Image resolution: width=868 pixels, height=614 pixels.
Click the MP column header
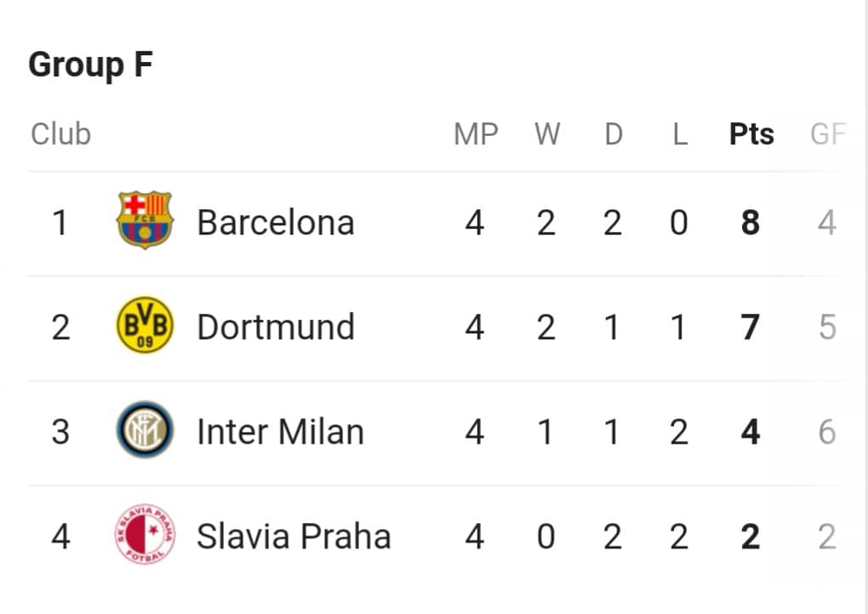coord(476,134)
